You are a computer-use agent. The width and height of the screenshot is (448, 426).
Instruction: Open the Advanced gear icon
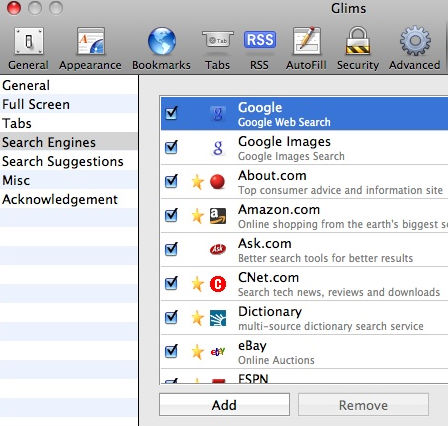click(415, 41)
